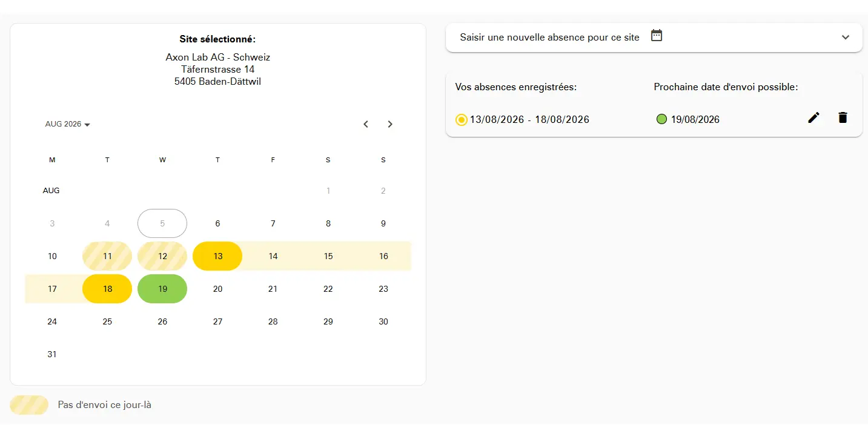Open the AUG 2026 month dropdown
Image resolution: width=868 pixels, height=425 pixels.
click(x=68, y=124)
